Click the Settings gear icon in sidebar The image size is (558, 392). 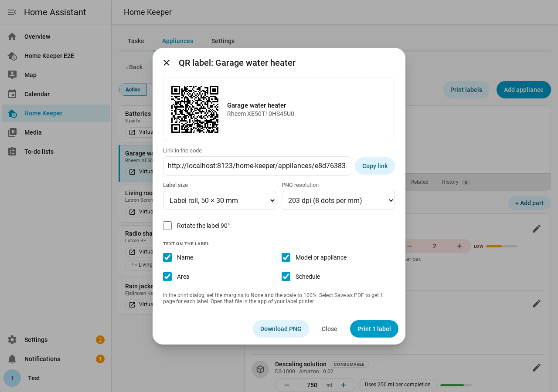coord(12,340)
